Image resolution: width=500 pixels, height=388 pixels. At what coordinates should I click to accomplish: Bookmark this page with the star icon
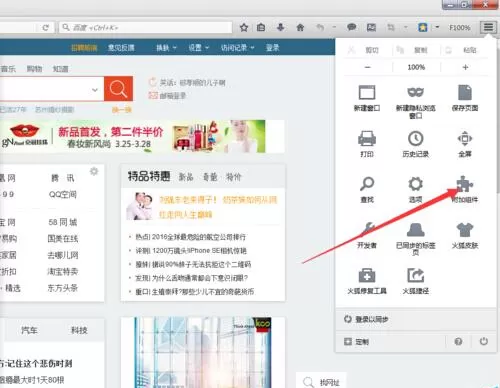click(244, 27)
